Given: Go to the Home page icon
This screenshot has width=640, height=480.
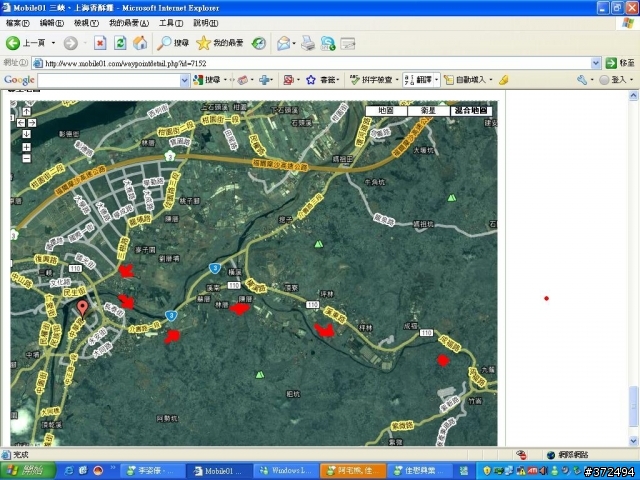Looking at the screenshot, I should 140,43.
